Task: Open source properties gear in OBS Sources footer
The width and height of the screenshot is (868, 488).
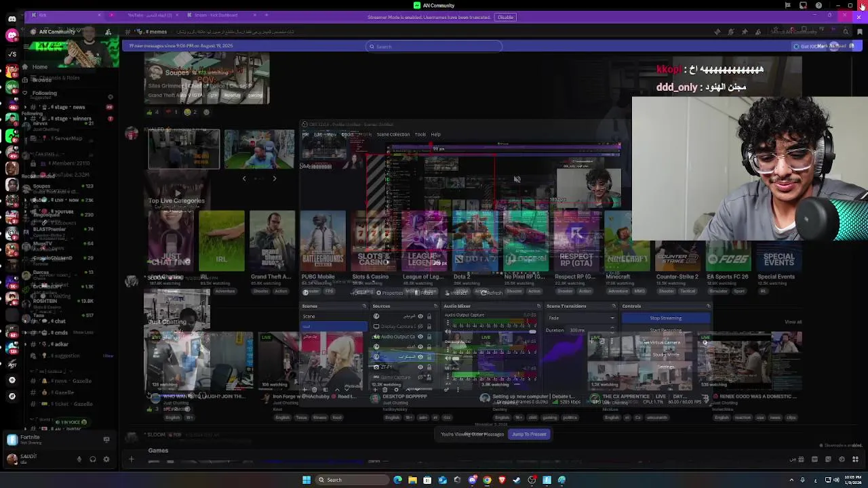Action: [396, 390]
